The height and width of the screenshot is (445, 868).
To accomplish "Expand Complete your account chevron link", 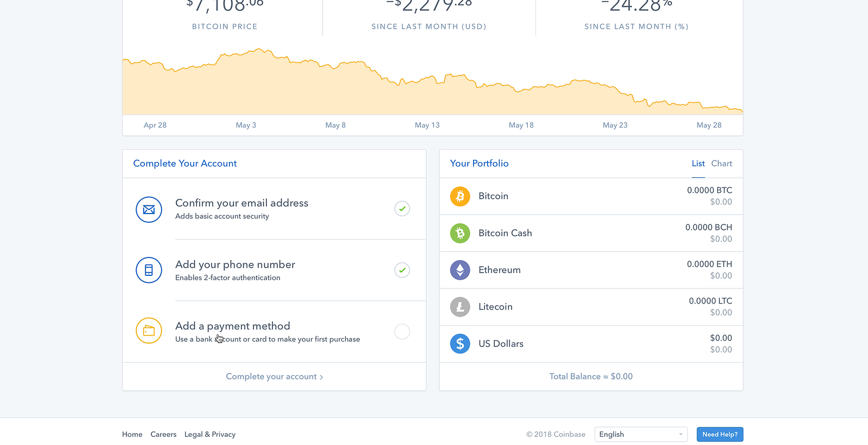I will pyautogui.click(x=274, y=377).
